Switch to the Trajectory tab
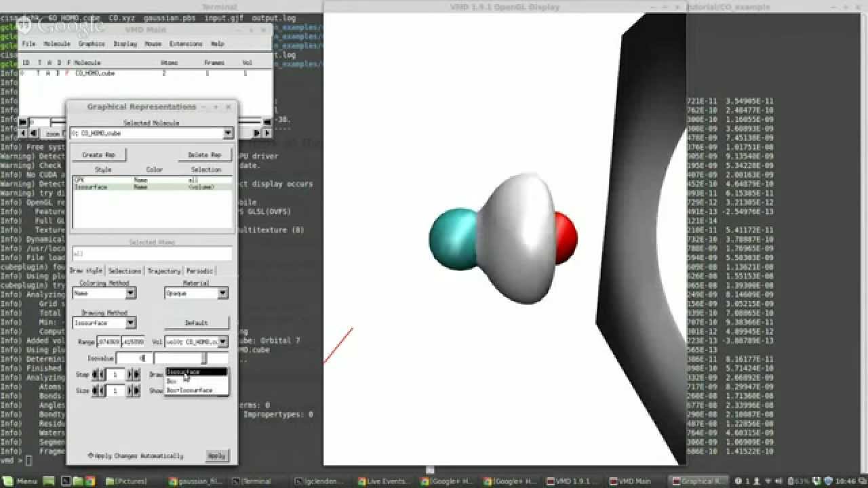This screenshot has height=488, width=868. 163,270
